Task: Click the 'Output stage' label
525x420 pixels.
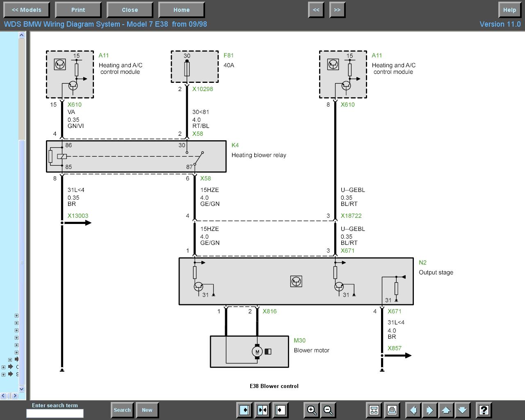Action: click(436, 272)
